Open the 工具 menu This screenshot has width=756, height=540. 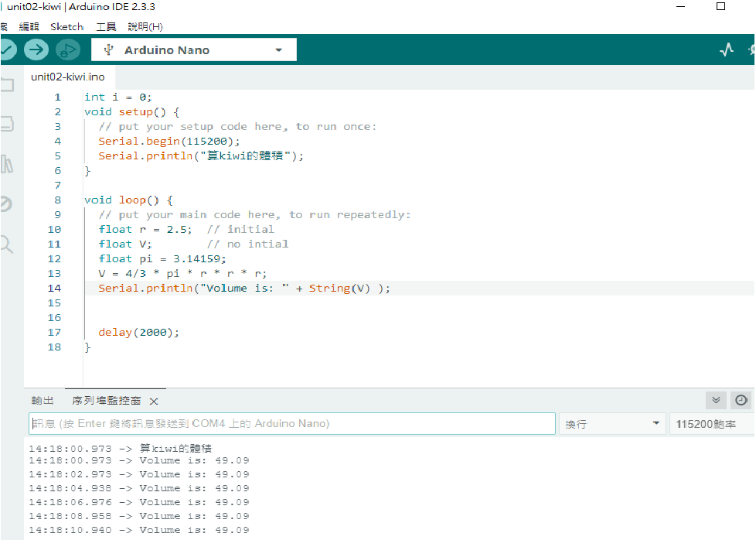[x=106, y=26]
